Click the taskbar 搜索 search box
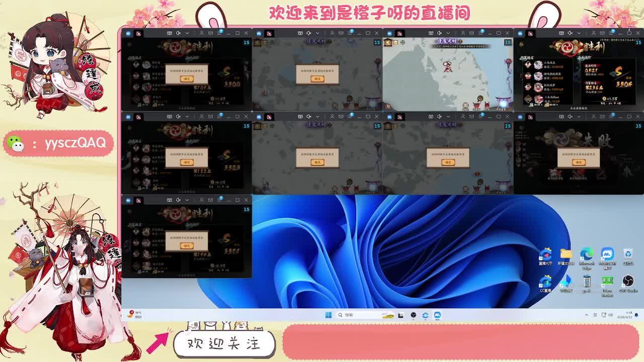The image size is (644, 362). click(x=365, y=315)
